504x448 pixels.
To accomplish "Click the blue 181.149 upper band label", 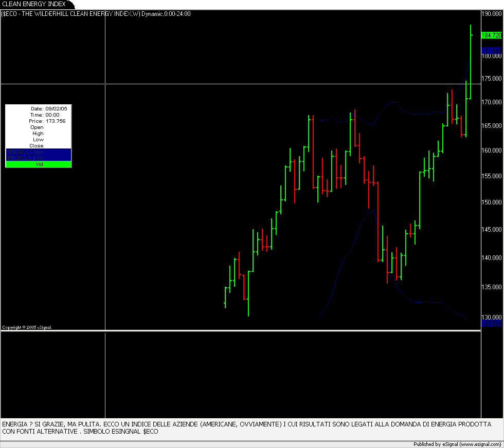I will pos(491,50).
